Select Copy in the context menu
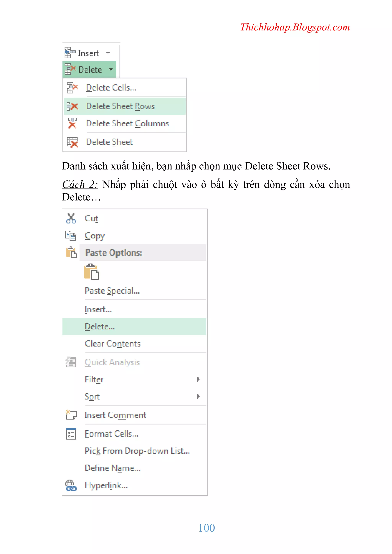This screenshot has width=392, height=554. tap(134, 236)
